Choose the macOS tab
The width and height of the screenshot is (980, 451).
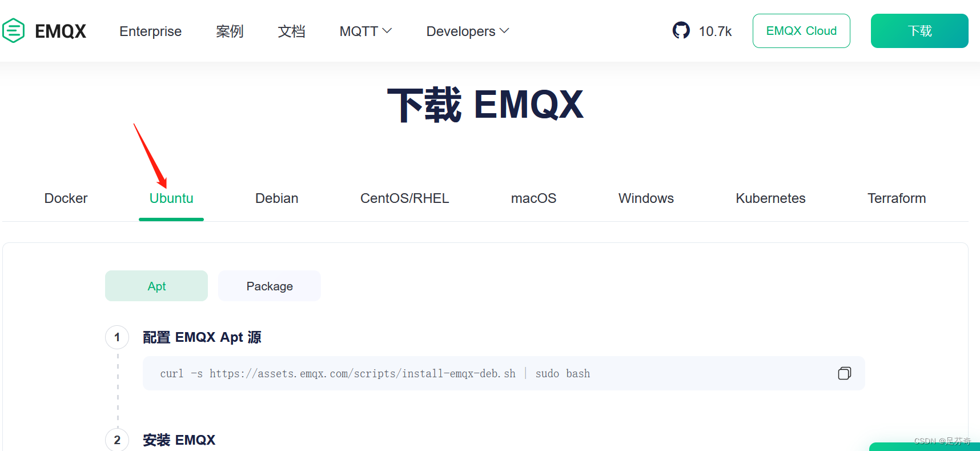click(533, 198)
